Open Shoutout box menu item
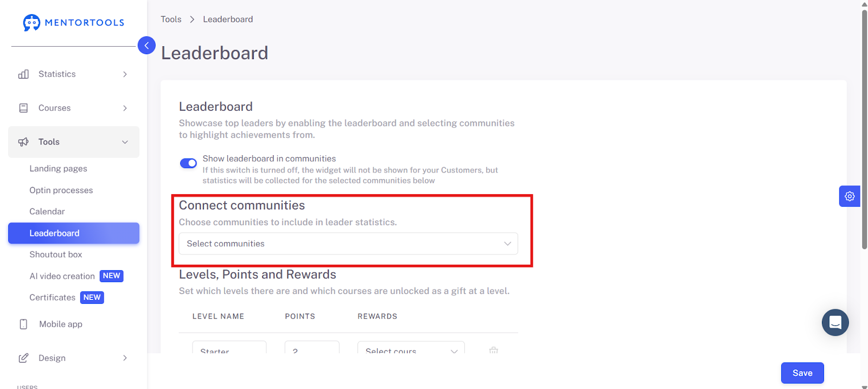The image size is (868, 389). pos(56,254)
